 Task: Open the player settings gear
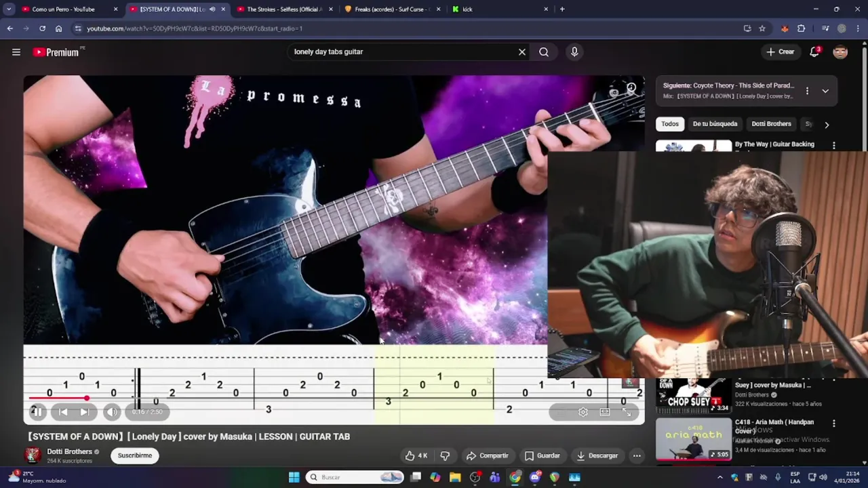(x=583, y=411)
